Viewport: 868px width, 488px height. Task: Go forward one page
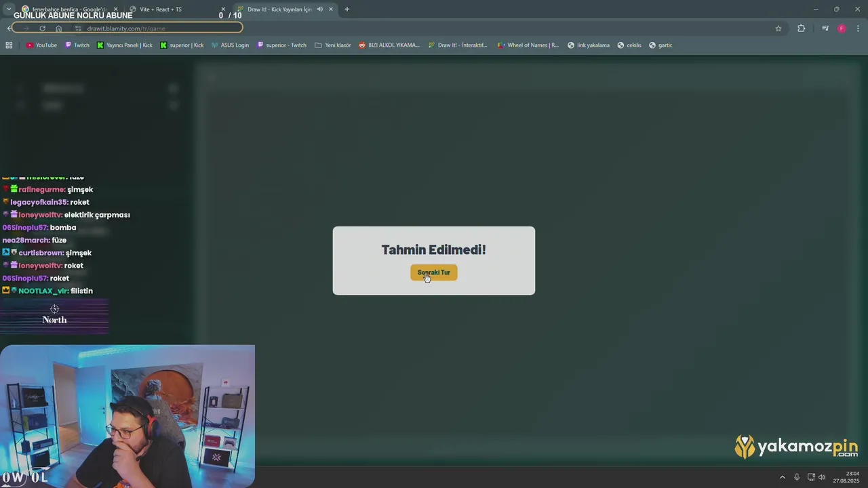coord(26,28)
